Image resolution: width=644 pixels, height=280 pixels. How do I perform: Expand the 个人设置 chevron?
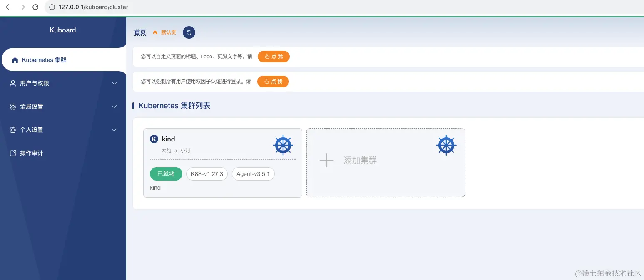114,130
